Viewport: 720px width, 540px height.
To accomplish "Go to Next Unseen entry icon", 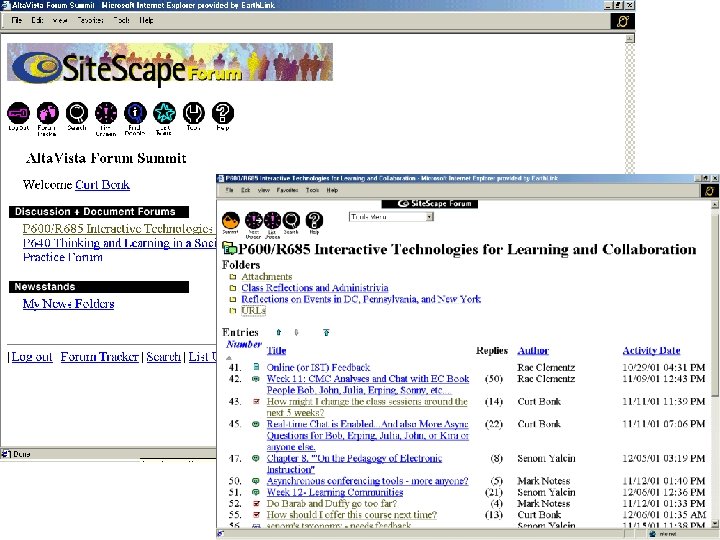I will coord(253,220).
